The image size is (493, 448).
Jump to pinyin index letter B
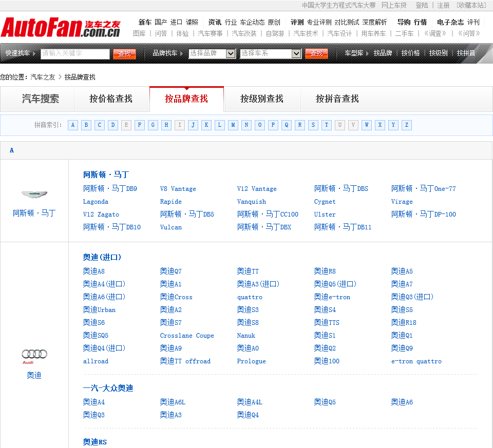point(86,125)
